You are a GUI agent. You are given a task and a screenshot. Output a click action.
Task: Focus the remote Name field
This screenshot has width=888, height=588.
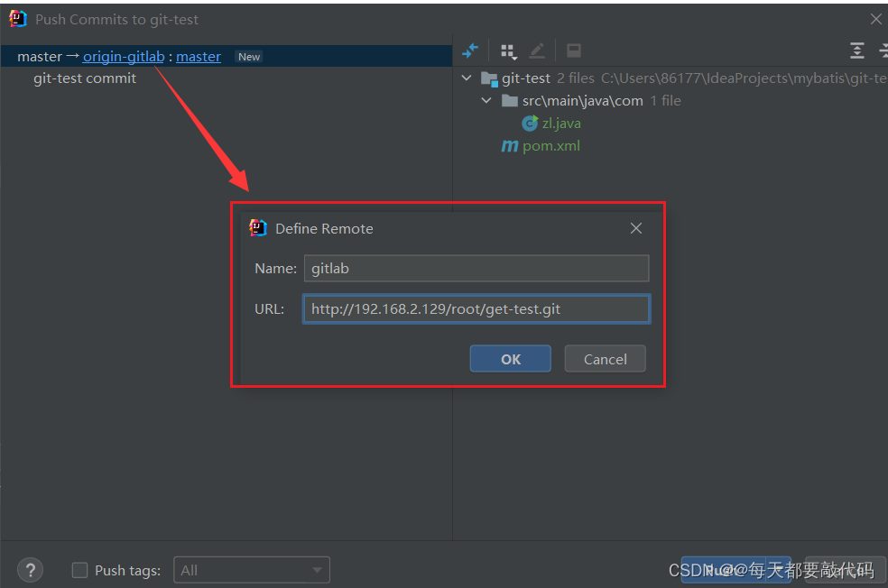476,268
